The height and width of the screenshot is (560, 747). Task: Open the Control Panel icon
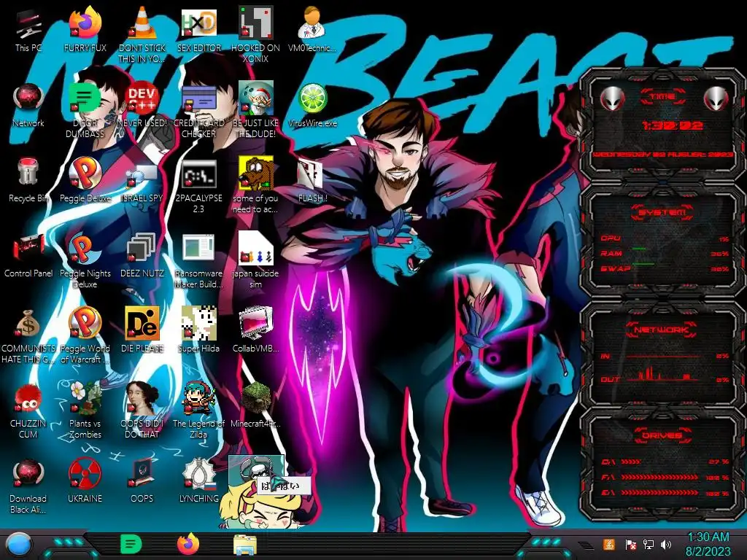[x=28, y=255]
